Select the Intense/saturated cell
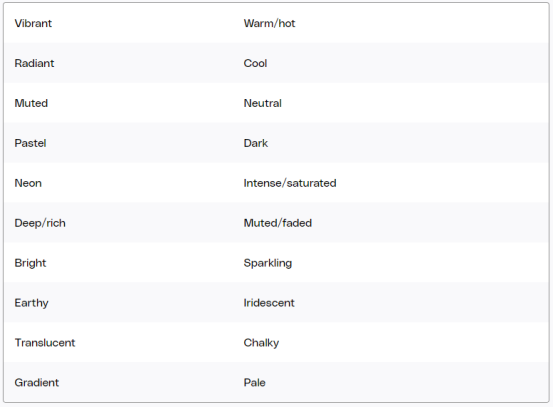 click(x=290, y=183)
